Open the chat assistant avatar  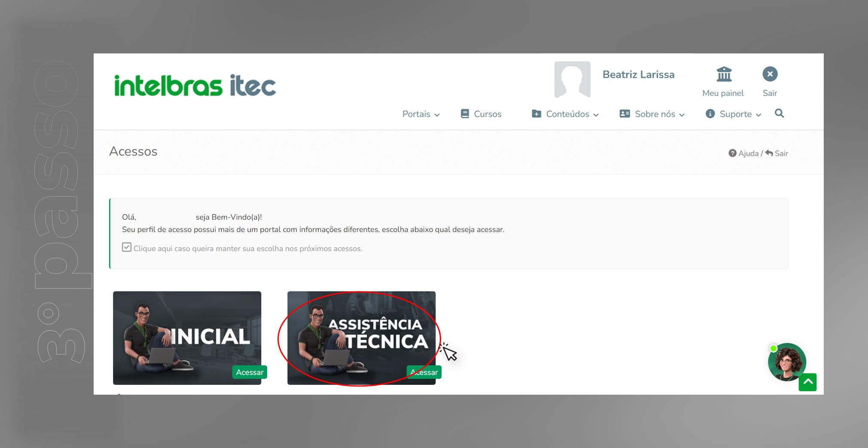click(786, 362)
